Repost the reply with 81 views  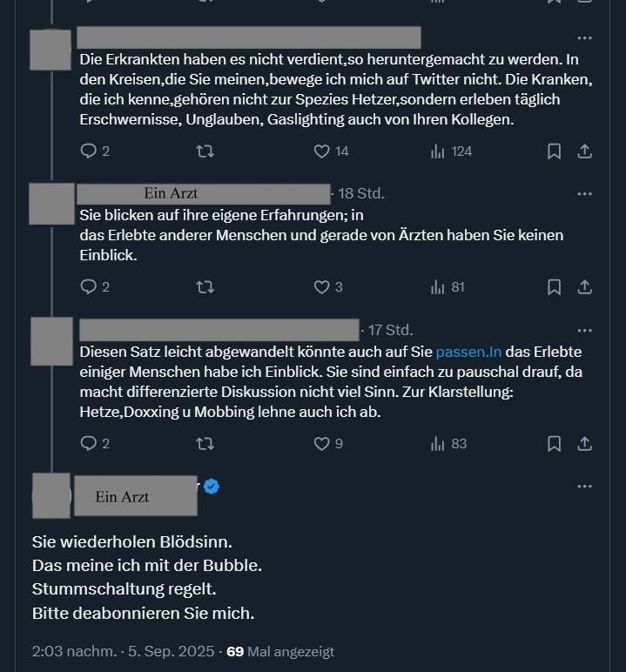(x=205, y=286)
